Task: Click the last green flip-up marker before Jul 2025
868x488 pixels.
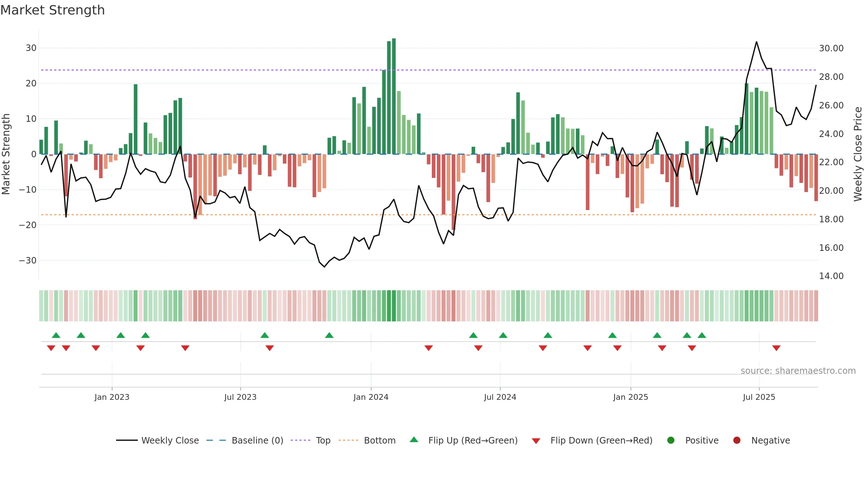Action: [x=702, y=335]
